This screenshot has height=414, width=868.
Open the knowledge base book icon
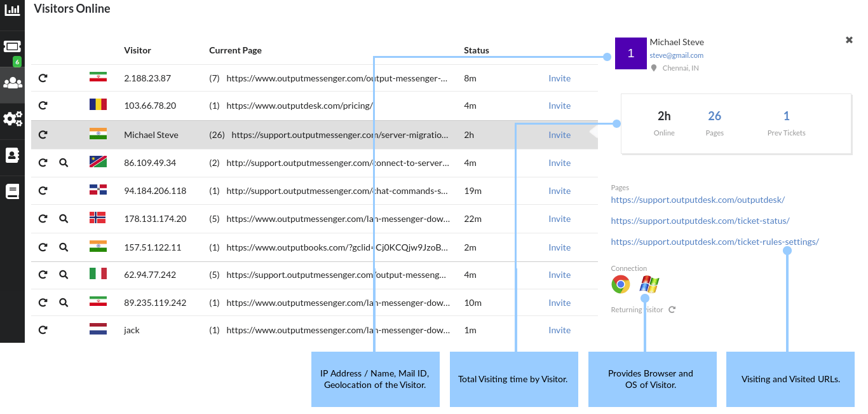[x=12, y=191]
